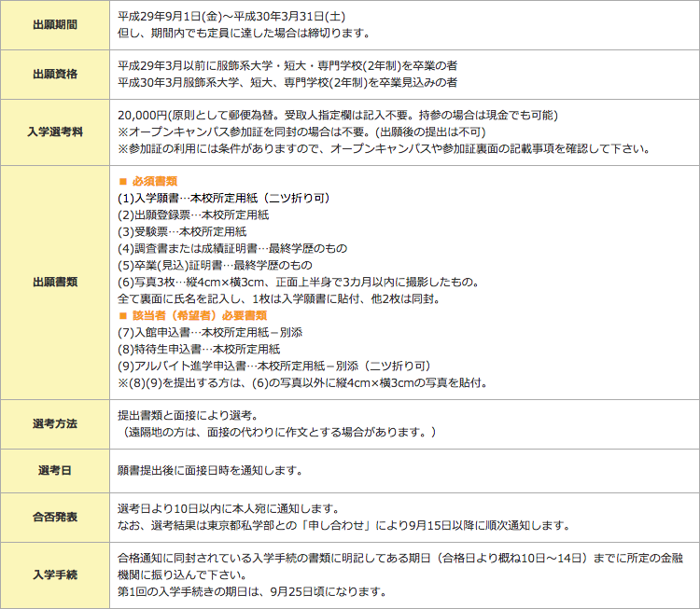
Task: Click the 入学手続 header cell
Action: click(x=55, y=575)
